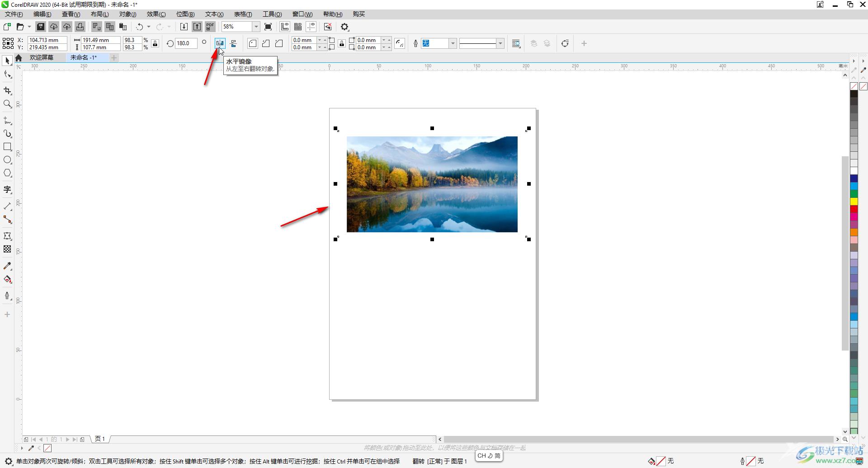Toggle the lock ratio padlock
The image size is (868, 468).
155,43
